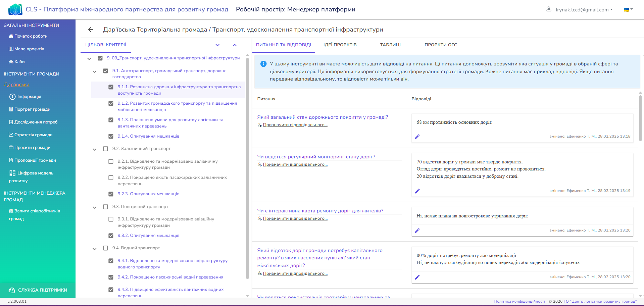
Task: Go back using the left arrow
Action: (91, 30)
